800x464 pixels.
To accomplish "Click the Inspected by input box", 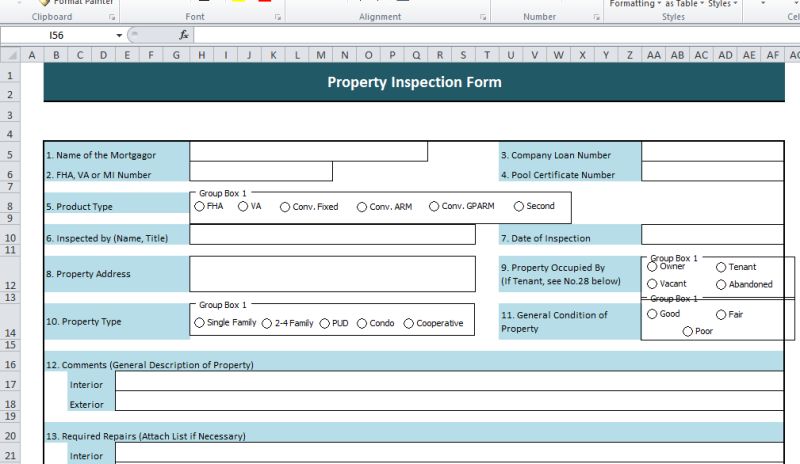I will [332, 235].
